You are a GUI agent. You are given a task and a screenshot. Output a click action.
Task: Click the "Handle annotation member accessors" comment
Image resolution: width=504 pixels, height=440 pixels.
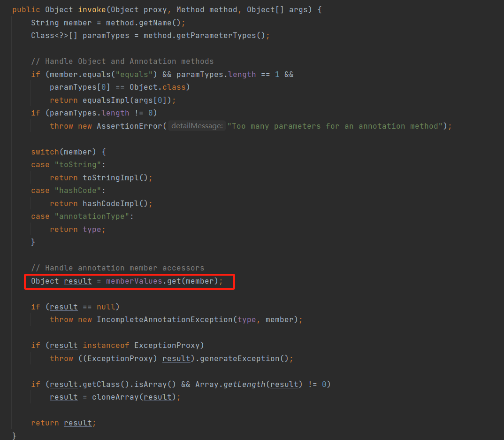tap(117, 268)
